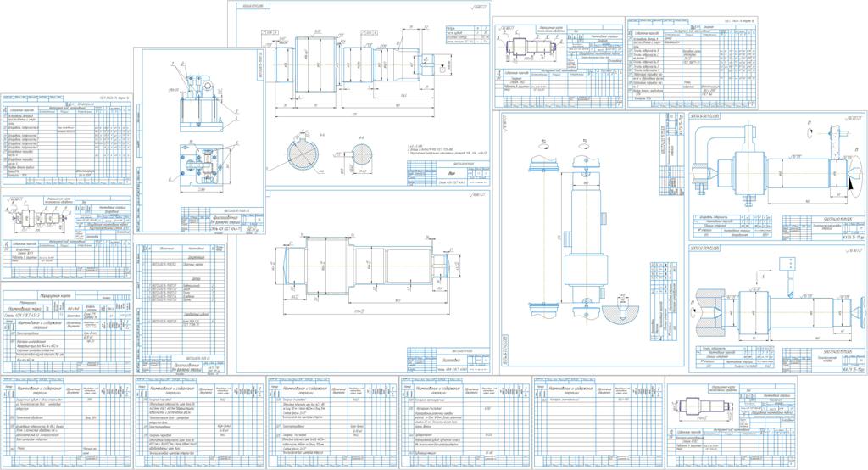Image resolution: width=868 pixels, height=470 pixels.
Task: Select the blank shaft drawing with machining allowances
Action: (364, 283)
